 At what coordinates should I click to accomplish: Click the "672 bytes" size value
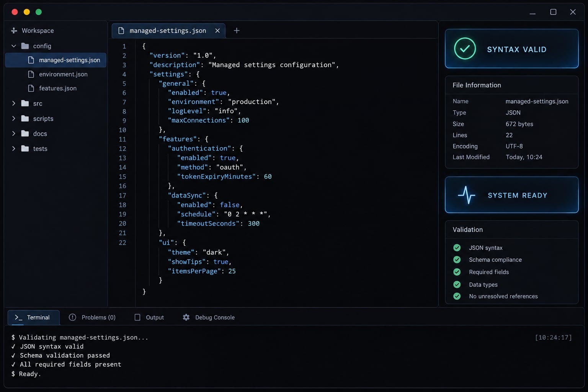tap(519, 124)
